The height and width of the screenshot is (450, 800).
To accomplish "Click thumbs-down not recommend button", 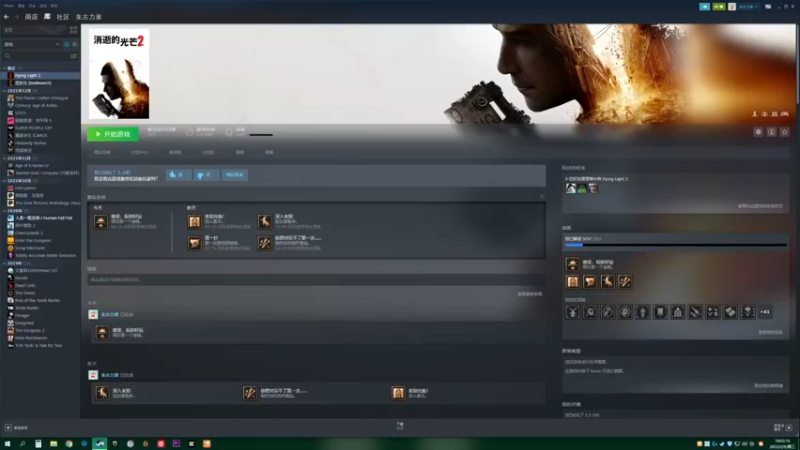I will (206, 174).
